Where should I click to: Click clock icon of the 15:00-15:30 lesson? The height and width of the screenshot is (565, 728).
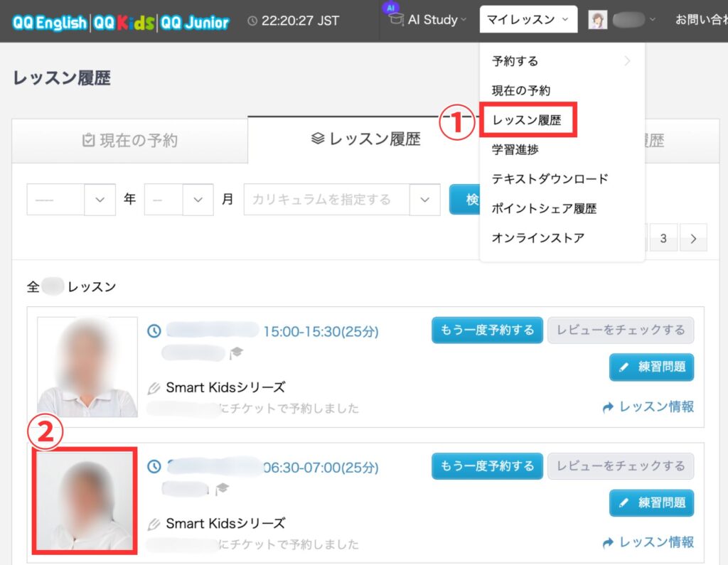[x=154, y=330]
